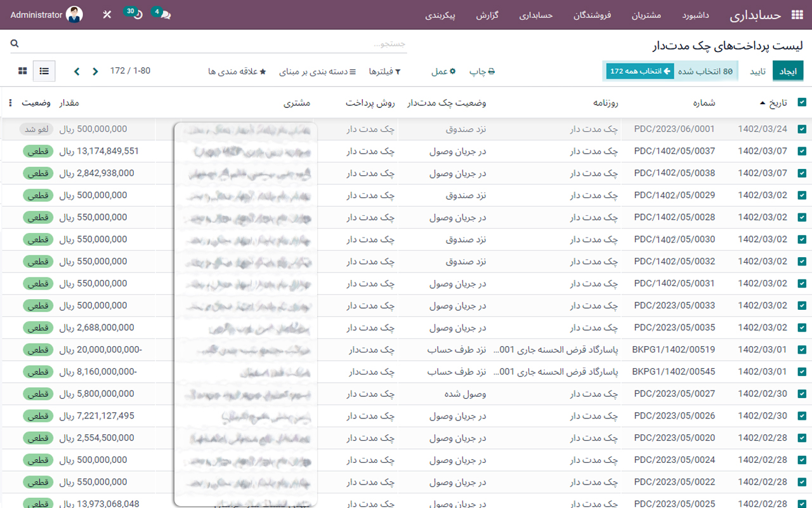The image size is (812, 508).
Task: Uncheck the checkbox for PDC/2023/06/0001
Action: pyautogui.click(x=802, y=128)
